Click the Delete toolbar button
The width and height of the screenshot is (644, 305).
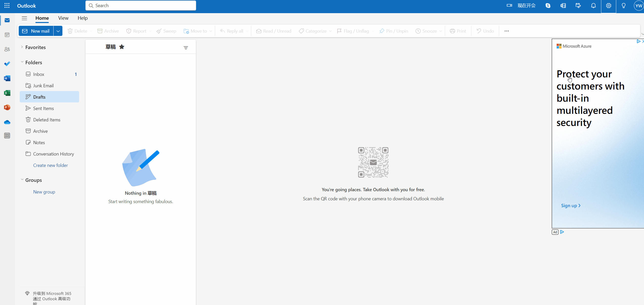point(77,31)
